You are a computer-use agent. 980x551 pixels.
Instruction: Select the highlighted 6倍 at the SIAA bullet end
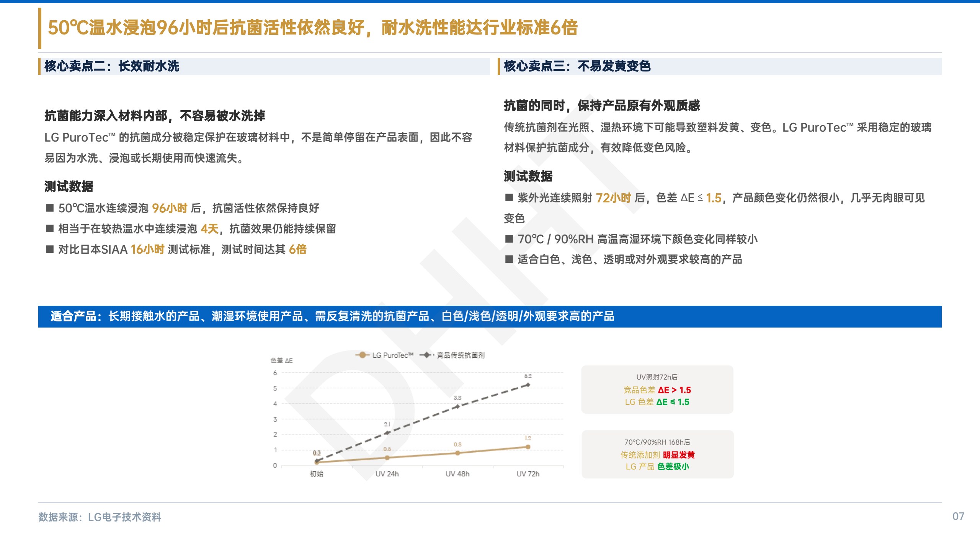pos(298,249)
